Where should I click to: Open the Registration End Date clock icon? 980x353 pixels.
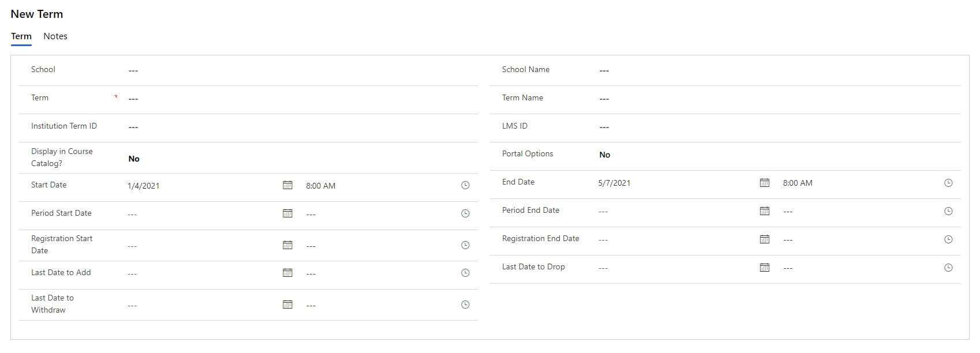tap(948, 239)
